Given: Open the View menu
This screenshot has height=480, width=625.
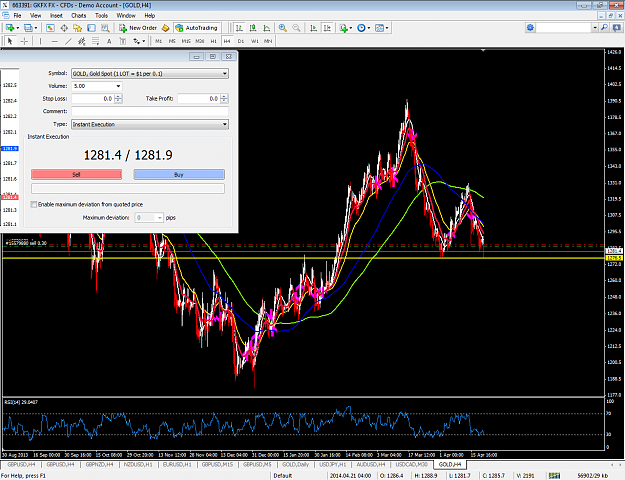Looking at the screenshot, I should point(35,16).
